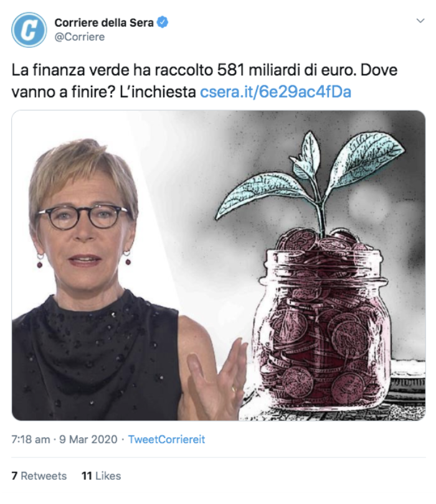Open the Corriere della Sera profile avatar

(x=29, y=30)
